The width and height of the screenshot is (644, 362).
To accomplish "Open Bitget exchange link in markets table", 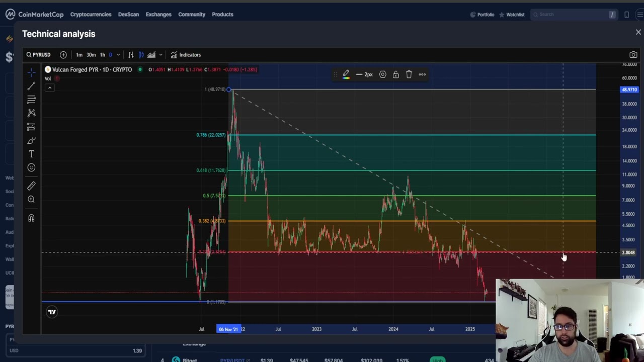I will (190, 359).
